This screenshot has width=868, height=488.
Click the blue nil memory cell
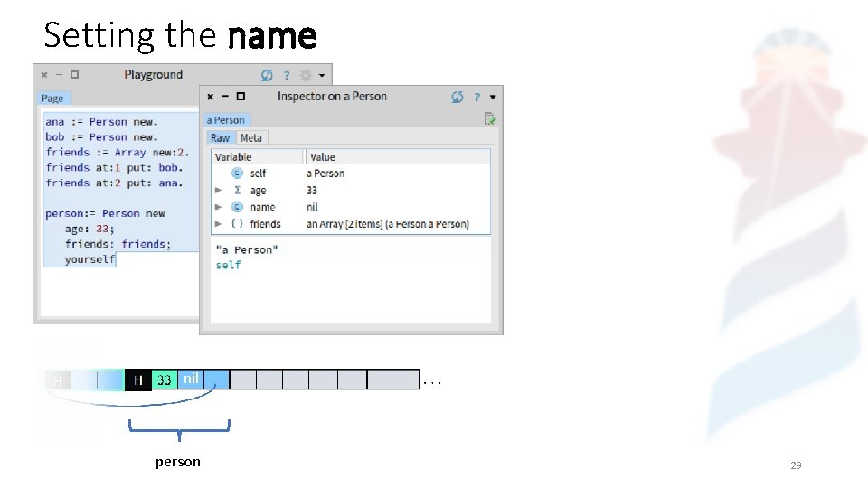click(x=191, y=380)
